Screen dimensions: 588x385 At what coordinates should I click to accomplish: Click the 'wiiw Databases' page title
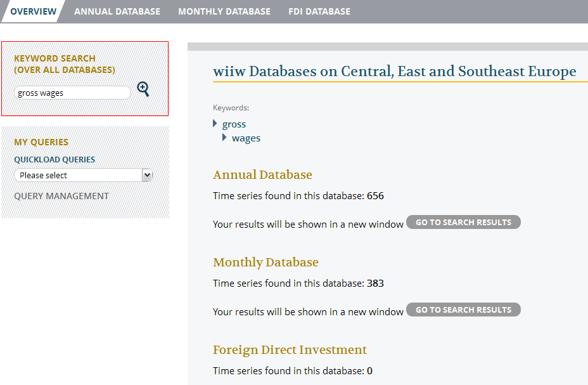point(394,71)
